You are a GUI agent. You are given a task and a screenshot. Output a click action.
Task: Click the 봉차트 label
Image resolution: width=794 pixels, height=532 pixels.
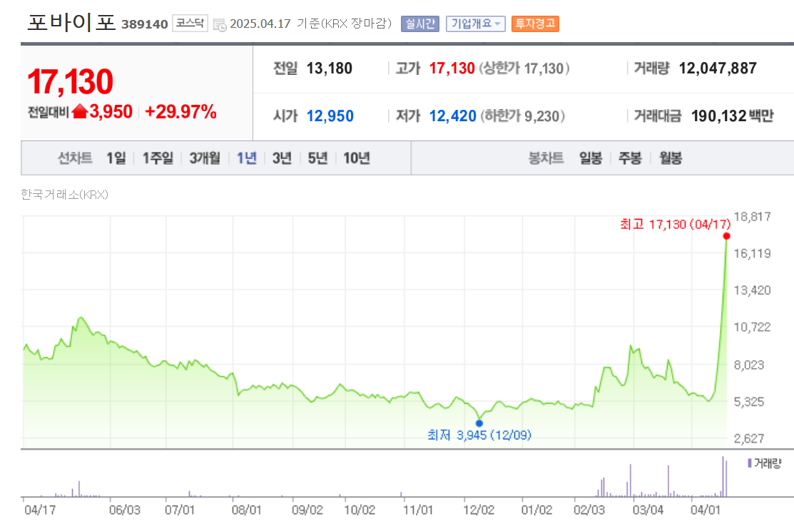(x=546, y=158)
